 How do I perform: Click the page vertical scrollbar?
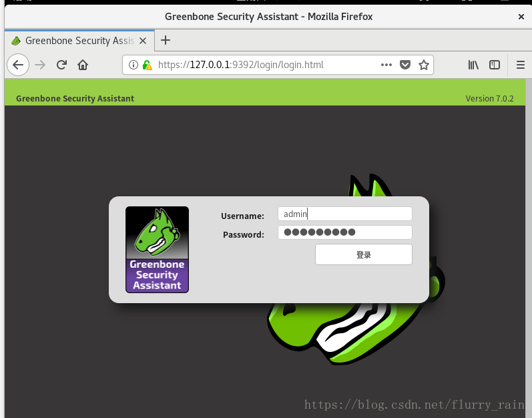[529, 248]
